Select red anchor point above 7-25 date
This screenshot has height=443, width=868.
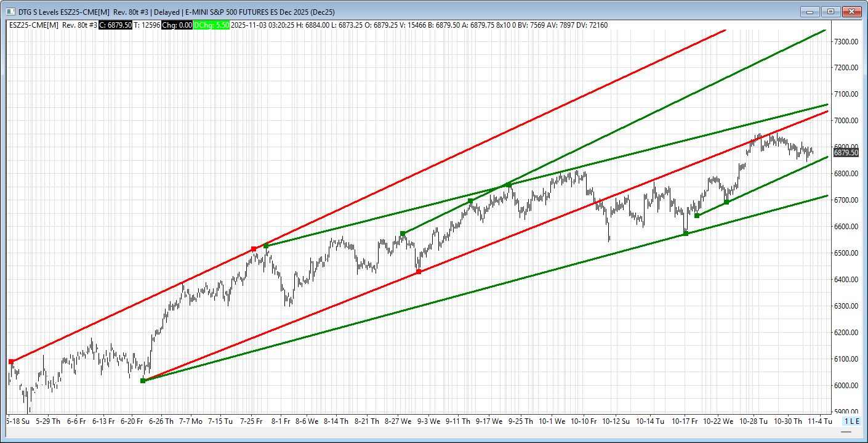254,249
